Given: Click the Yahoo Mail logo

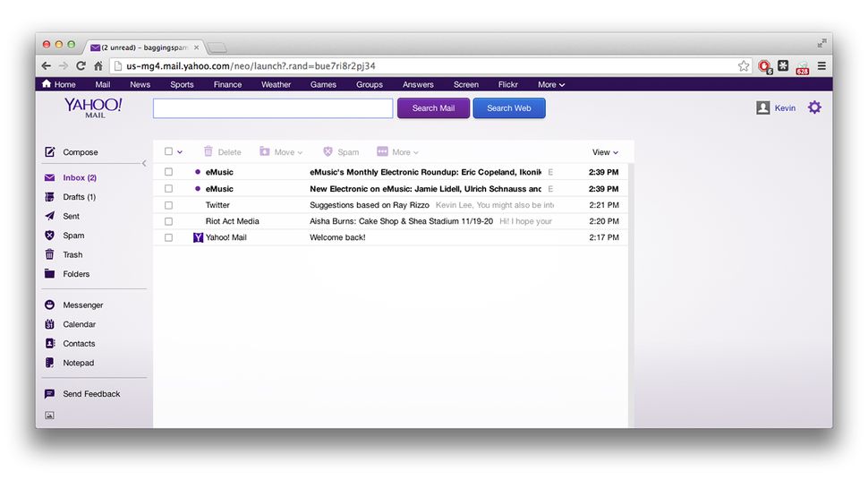Looking at the screenshot, I should coord(93,107).
